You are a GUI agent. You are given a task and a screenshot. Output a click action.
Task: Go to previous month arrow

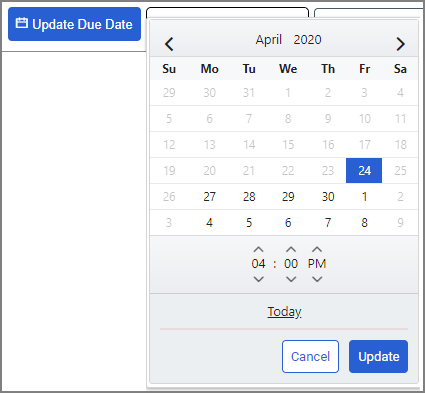tap(169, 44)
